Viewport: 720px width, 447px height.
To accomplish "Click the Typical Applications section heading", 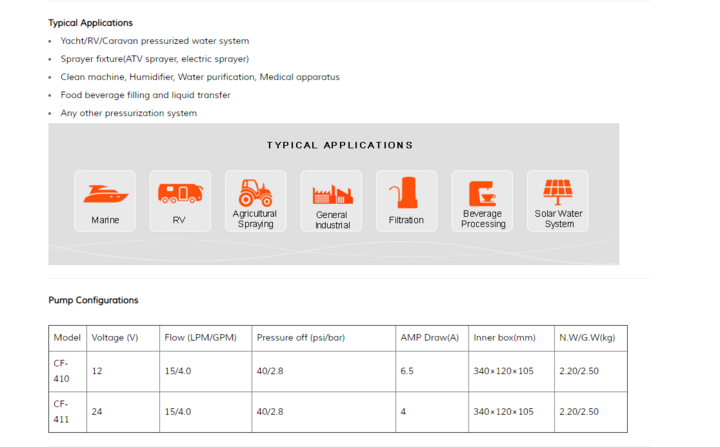I will pos(90,23).
